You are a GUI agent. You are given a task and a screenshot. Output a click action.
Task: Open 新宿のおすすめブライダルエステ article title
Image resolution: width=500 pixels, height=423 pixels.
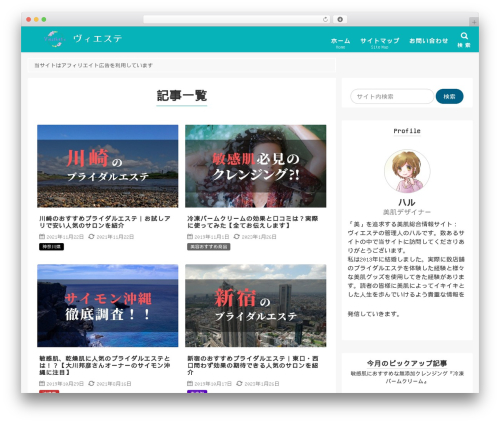pos(253,365)
